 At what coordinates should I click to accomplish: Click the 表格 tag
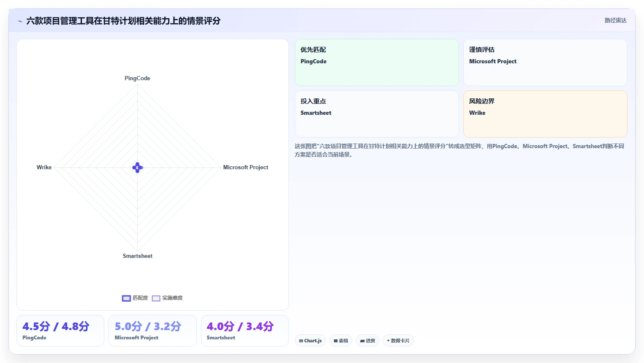coord(341,341)
